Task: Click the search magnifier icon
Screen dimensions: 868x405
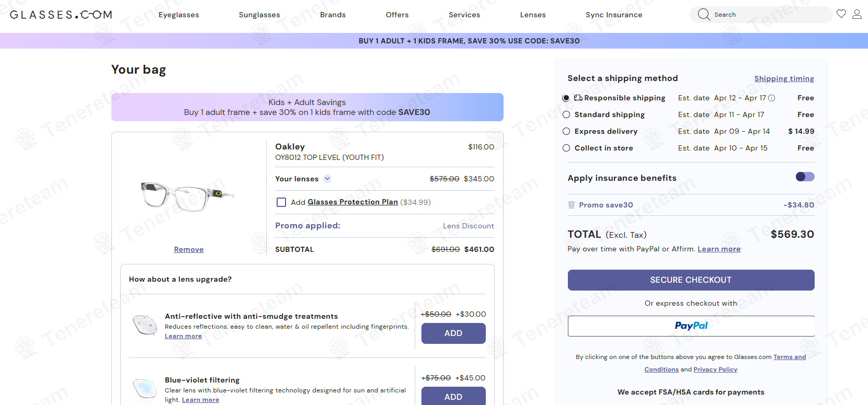Action: [703, 15]
